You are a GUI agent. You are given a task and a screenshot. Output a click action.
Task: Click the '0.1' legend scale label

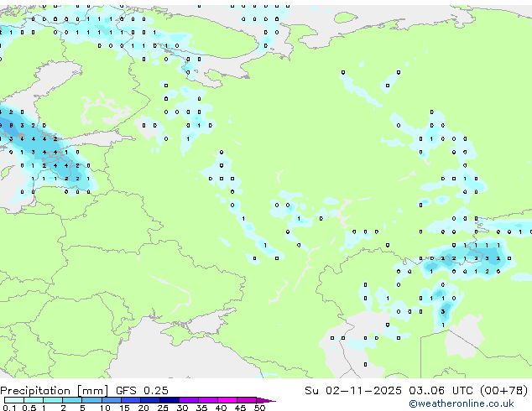[9, 408]
